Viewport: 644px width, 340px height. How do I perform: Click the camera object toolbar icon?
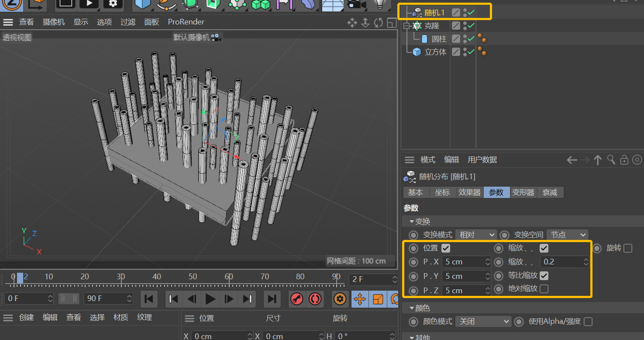coord(356,4)
